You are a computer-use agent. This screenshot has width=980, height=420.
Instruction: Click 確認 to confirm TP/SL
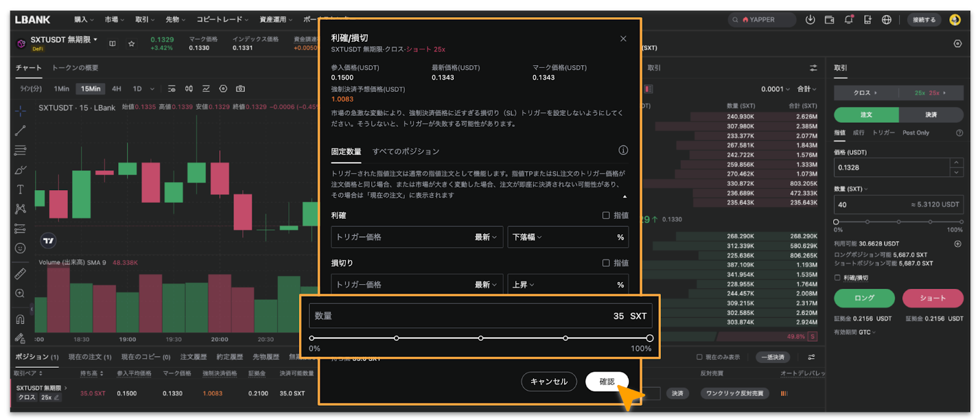606,381
